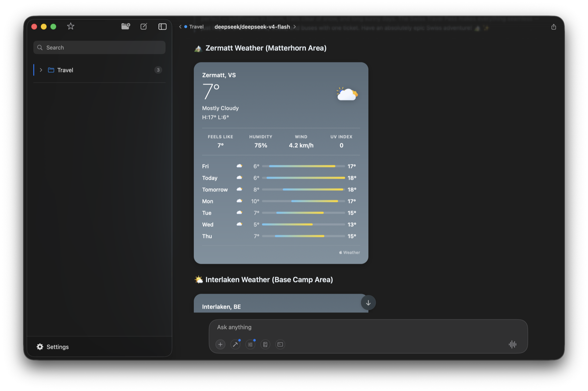Start voice input with waveform icon
This screenshot has height=391, width=588.
coord(513,344)
